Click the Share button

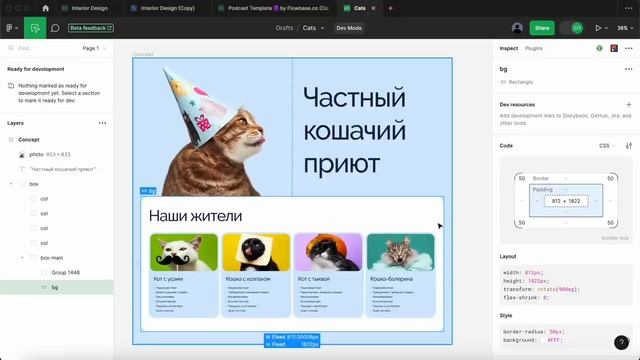click(x=542, y=28)
